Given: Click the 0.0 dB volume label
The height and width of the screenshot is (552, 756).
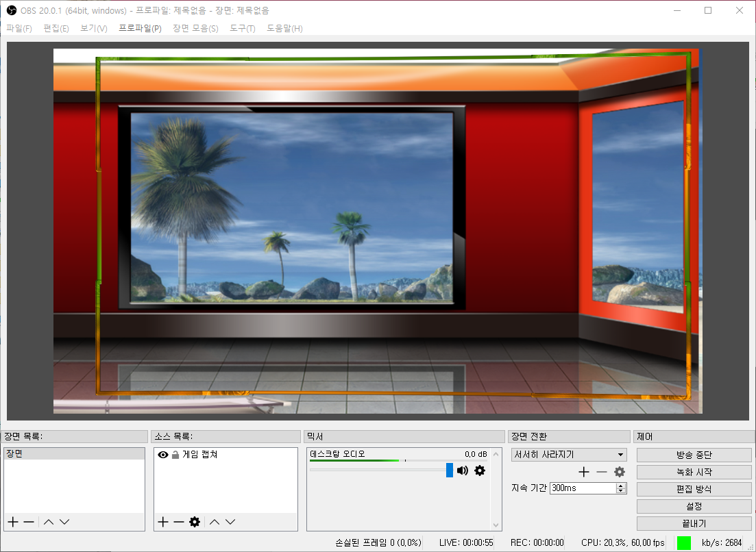Looking at the screenshot, I should pyautogui.click(x=476, y=454).
